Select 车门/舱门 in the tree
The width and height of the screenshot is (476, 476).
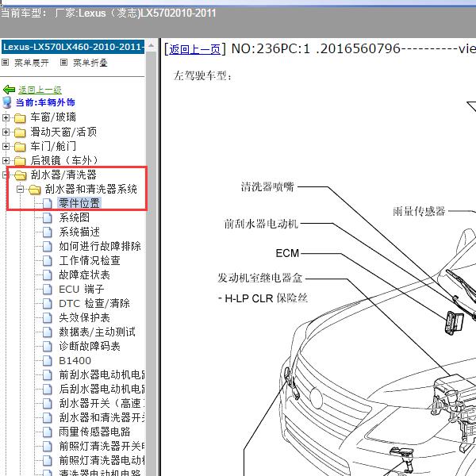click(x=53, y=146)
